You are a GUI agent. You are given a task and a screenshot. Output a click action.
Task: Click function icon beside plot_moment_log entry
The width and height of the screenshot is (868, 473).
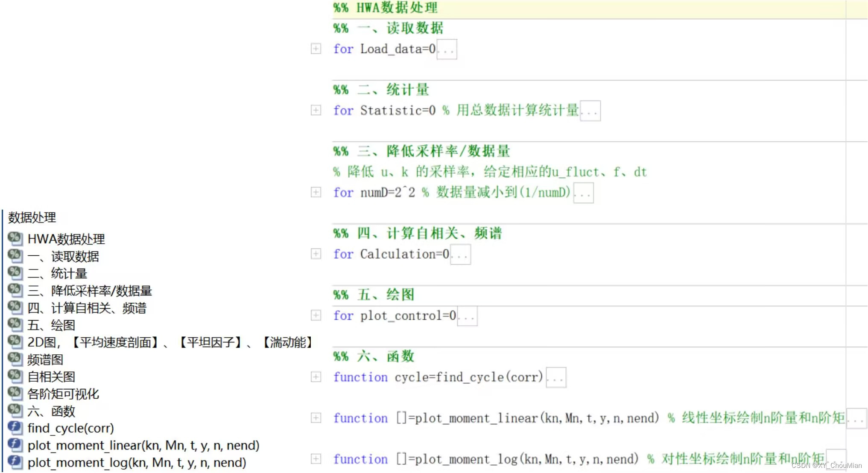[15, 462]
